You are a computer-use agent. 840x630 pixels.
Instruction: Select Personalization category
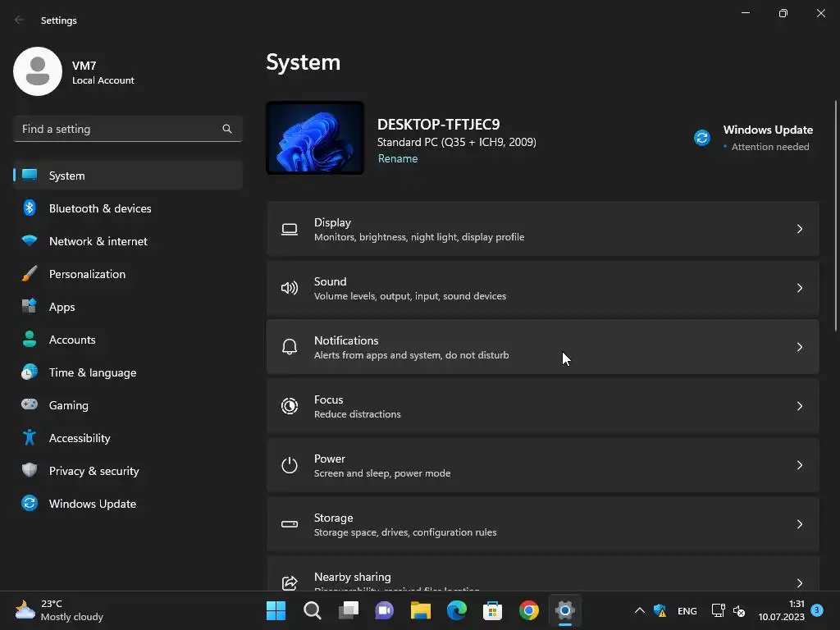tap(128, 274)
